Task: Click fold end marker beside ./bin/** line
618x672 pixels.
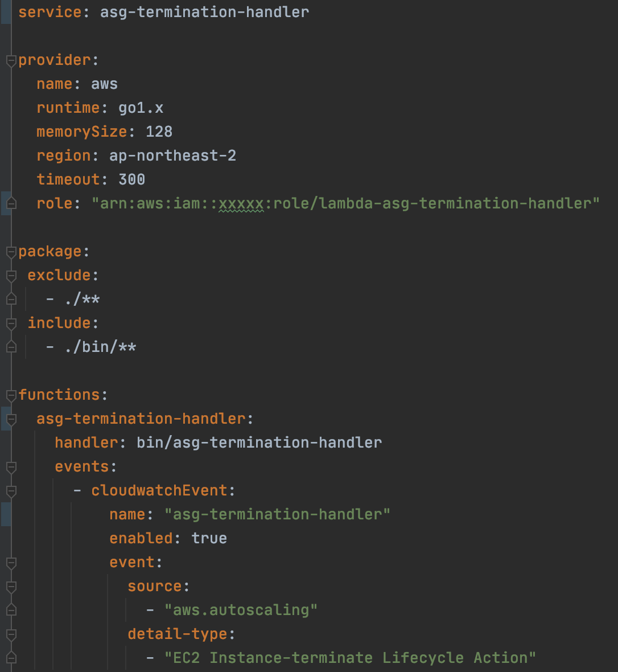Action: pyautogui.click(x=11, y=347)
